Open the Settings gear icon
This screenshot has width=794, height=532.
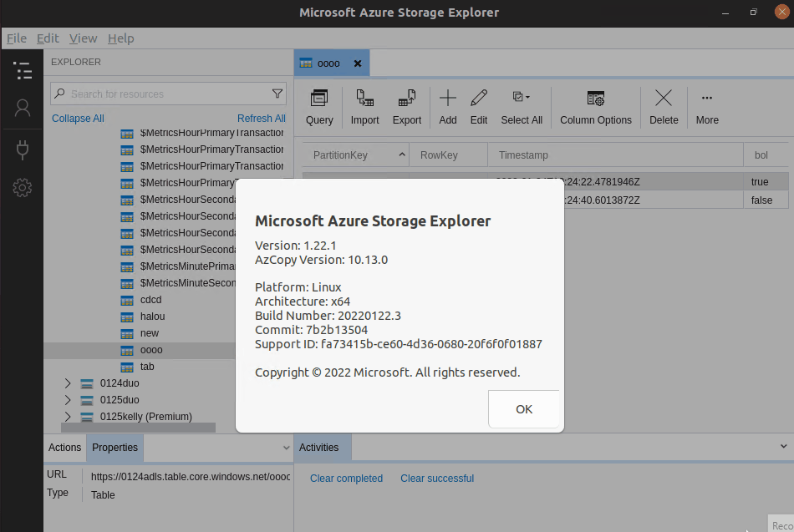(23, 188)
